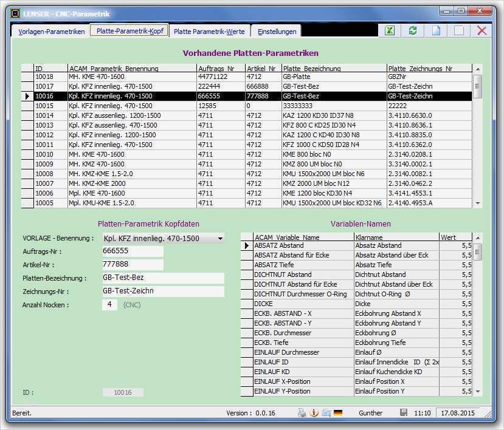
Task: Click the Wert column header
Action: point(456,237)
